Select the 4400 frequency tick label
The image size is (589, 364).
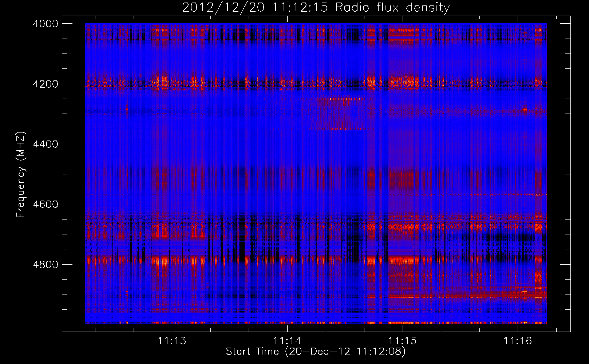46,144
